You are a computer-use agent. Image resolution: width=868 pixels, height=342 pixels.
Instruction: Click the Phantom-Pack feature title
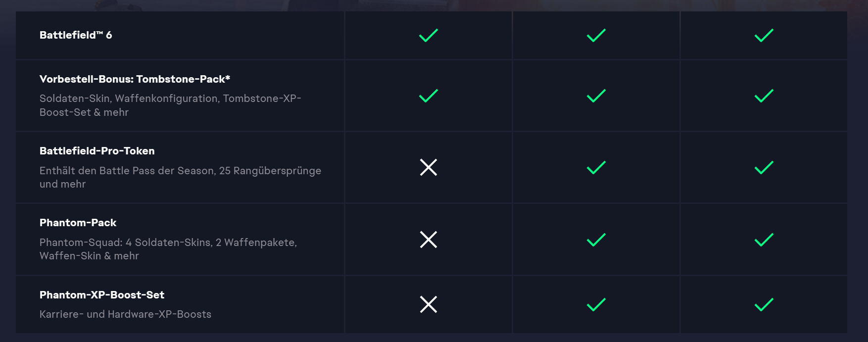[x=78, y=223]
